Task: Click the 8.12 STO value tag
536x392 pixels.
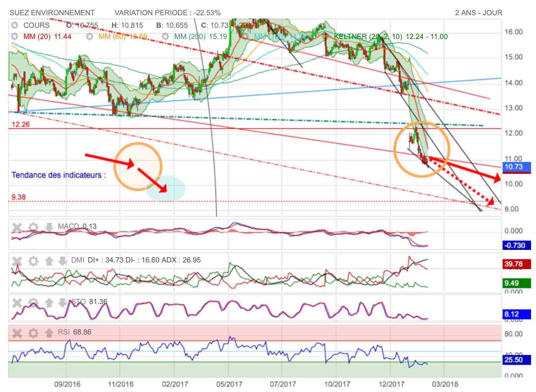Action: click(516, 314)
